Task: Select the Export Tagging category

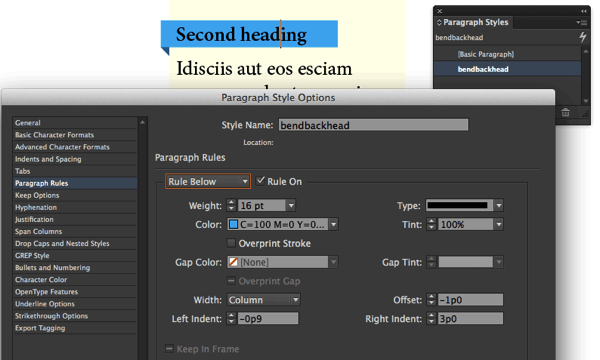Action: 75,328
